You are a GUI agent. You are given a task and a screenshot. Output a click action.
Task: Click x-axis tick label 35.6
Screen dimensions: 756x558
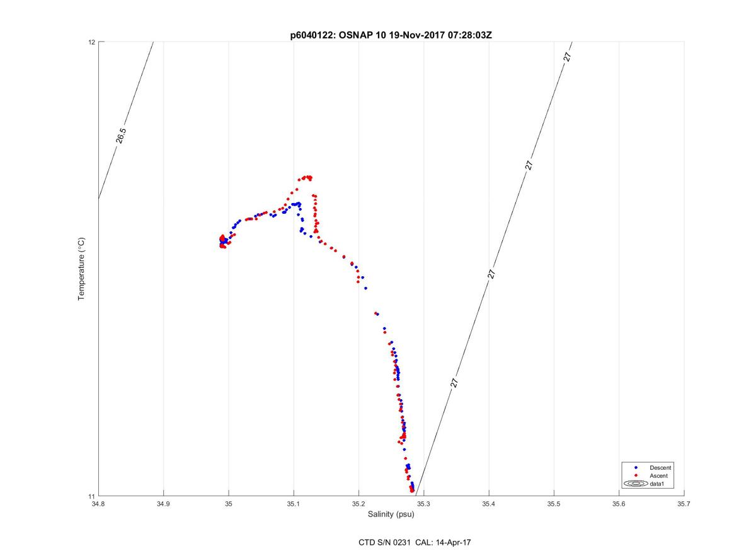[619, 504]
